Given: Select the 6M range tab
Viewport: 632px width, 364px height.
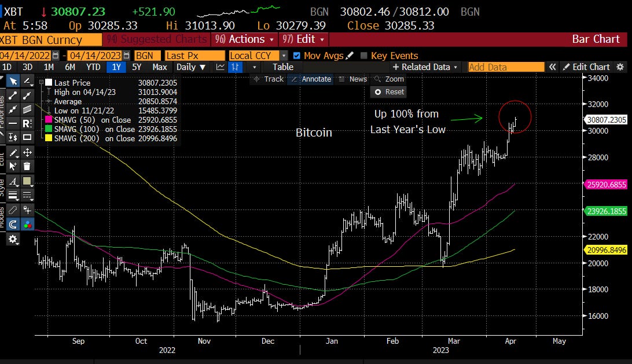Looking at the screenshot, I should click(70, 67).
